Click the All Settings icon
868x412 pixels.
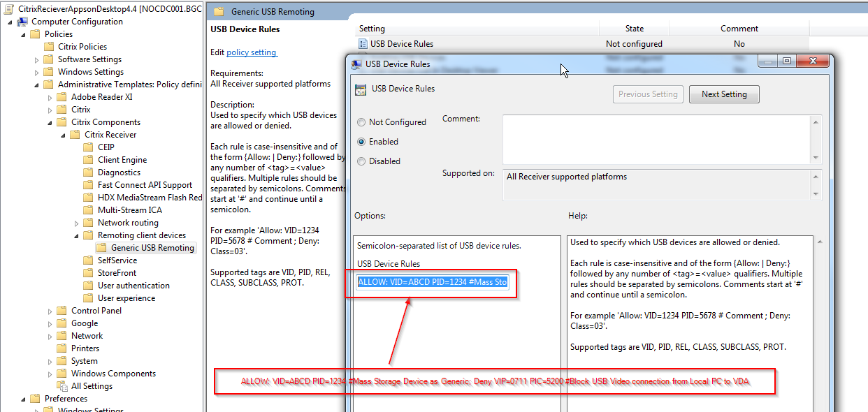coord(61,386)
